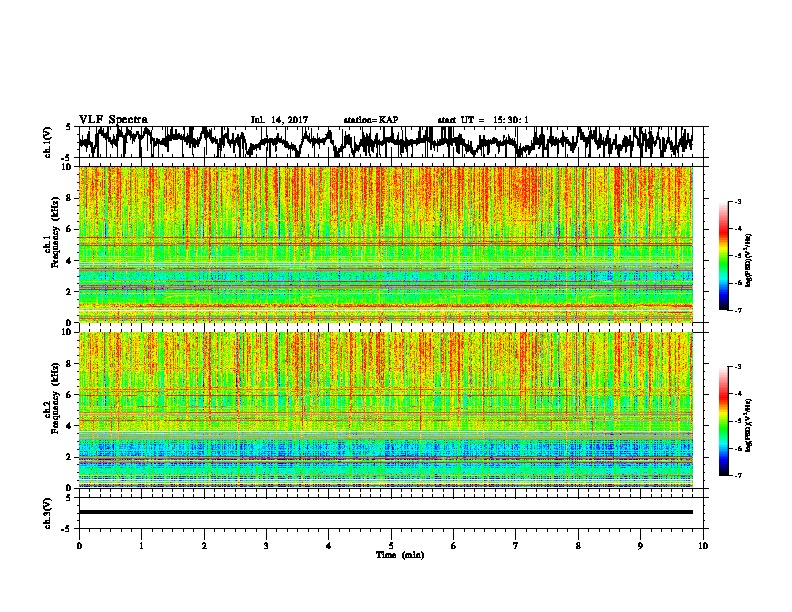Click the time axis tick label "3"
This screenshot has height=612, width=792.
click(x=266, y=546)
